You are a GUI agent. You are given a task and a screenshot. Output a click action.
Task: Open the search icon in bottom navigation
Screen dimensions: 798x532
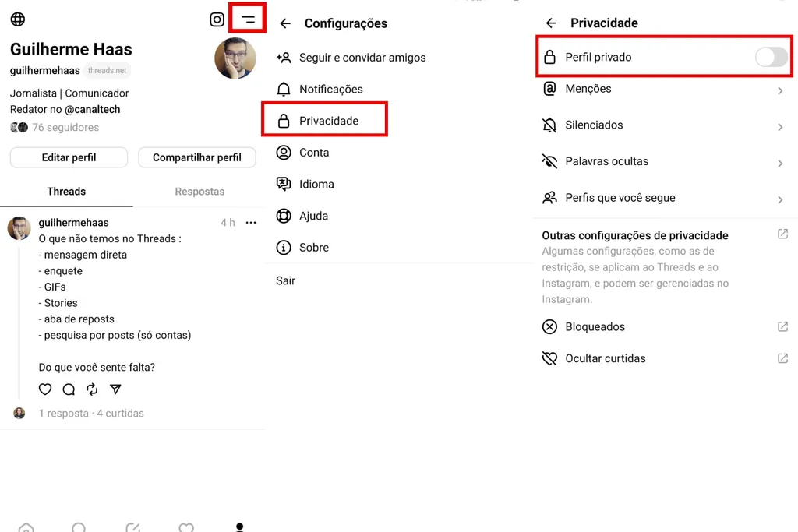pos(79,527)
